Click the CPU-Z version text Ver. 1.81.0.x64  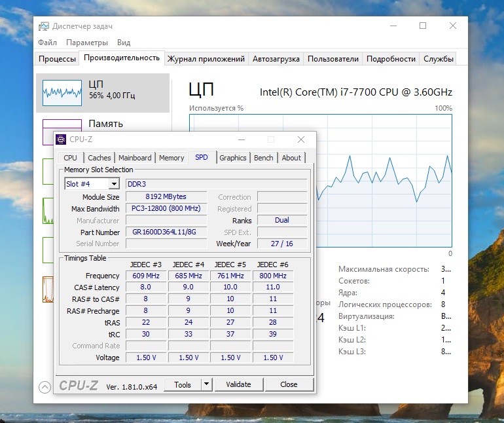[132, 387]
